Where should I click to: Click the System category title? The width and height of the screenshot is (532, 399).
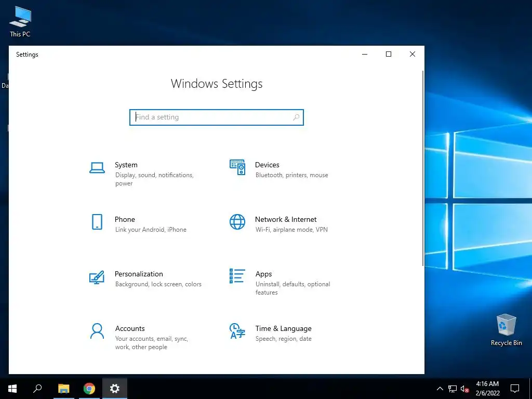tap(126, 165)
